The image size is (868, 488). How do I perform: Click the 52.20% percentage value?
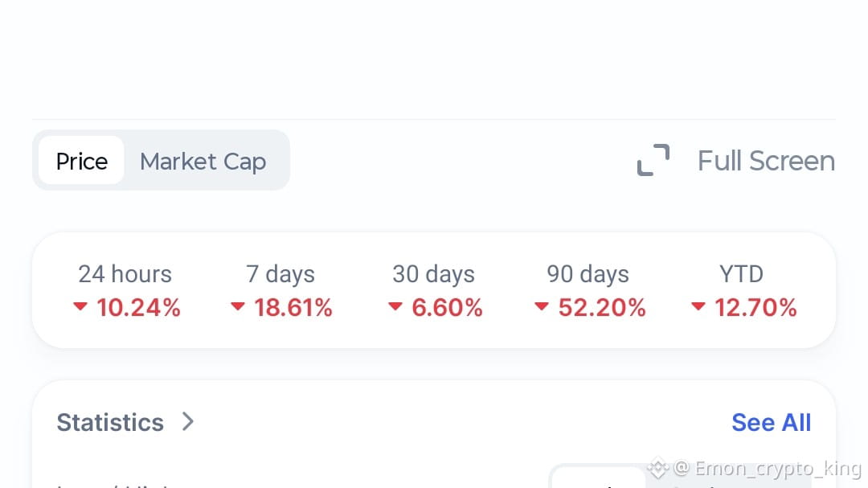(x=602, y=307)
